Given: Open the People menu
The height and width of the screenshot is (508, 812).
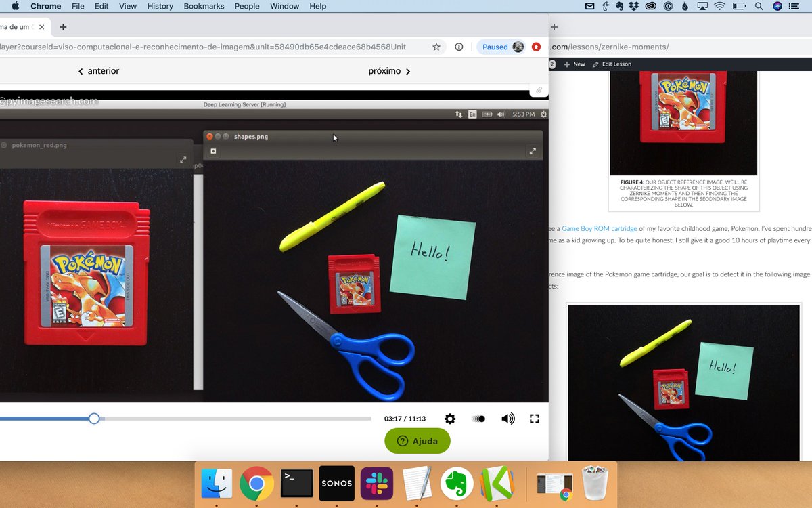Looking at the screenshot, I should pos(247,6).
